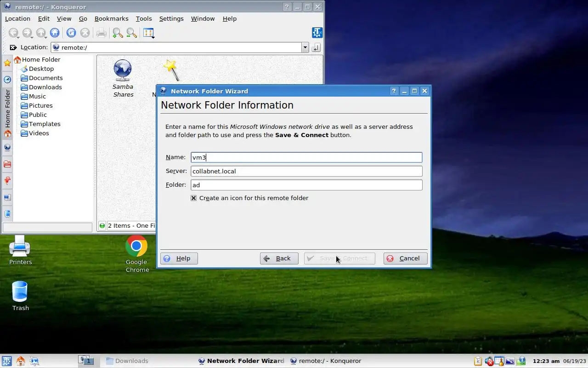This screenshot has width=588, height=368.
Task: Click the Name field containing vm3
Action: click(x=306, y=157)
